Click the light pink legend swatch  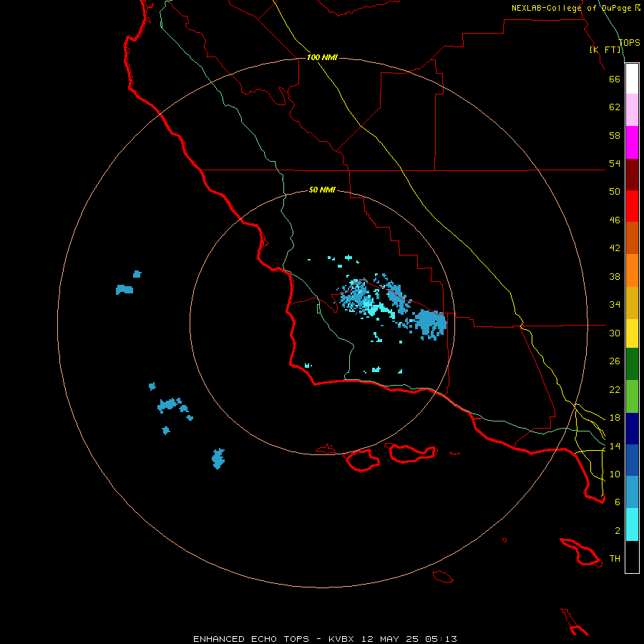coord(632,110)
